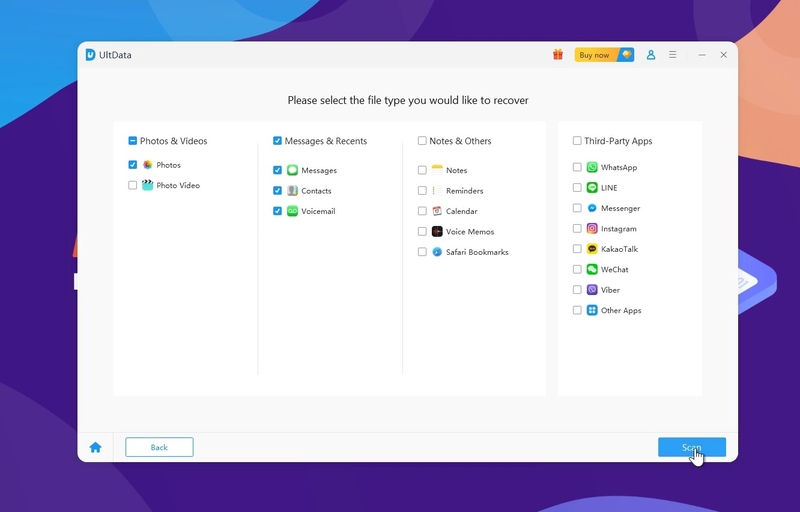This screenshot has width=800, height=512.
Task: Select the Other Apps label
Action: pos(621,311)
